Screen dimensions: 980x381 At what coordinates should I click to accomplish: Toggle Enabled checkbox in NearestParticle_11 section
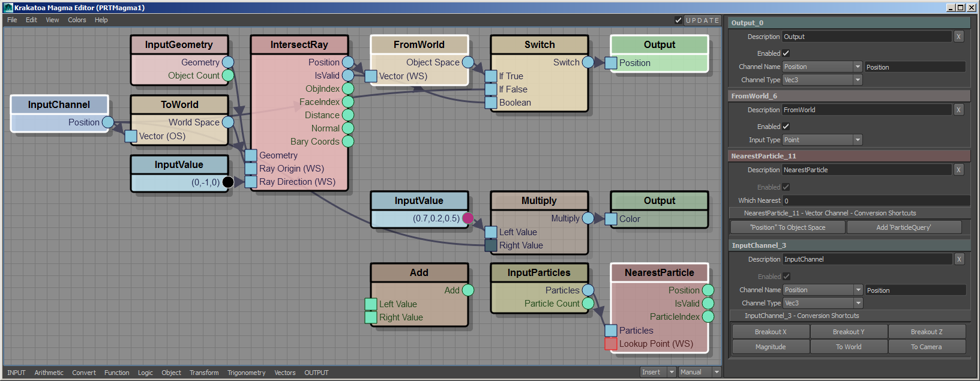click(786, 187)
